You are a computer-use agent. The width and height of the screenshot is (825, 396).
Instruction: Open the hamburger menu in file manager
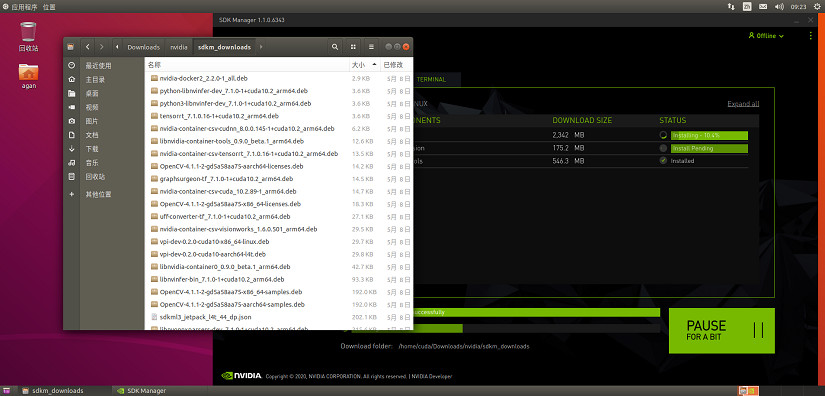click(371, 47)
